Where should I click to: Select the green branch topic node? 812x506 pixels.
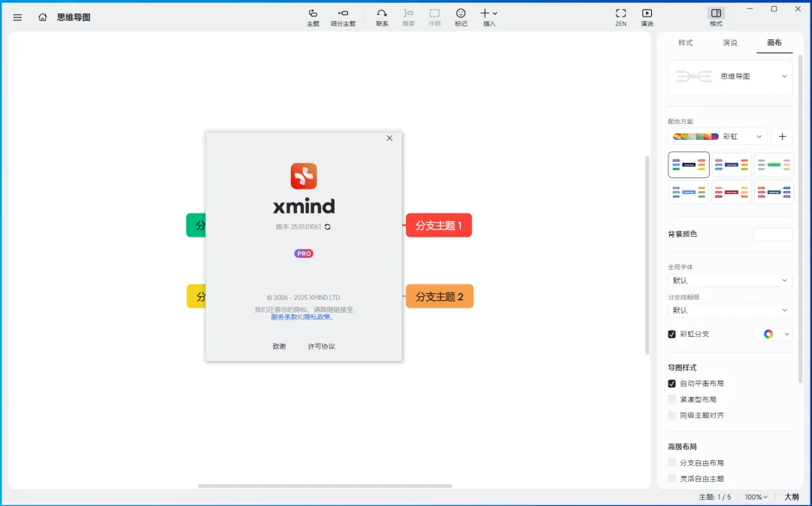[196, 226]
